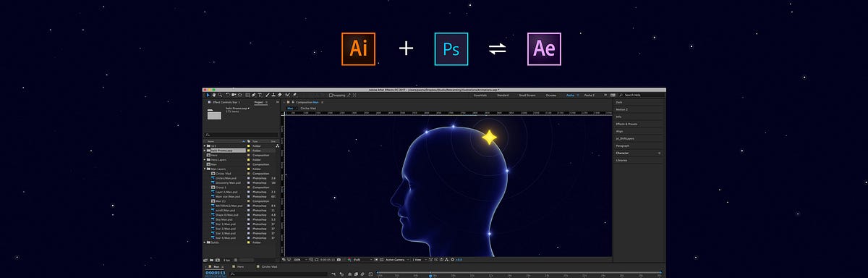Select the Type tool
The image size is (868, 278).
[x=260, y=95]
